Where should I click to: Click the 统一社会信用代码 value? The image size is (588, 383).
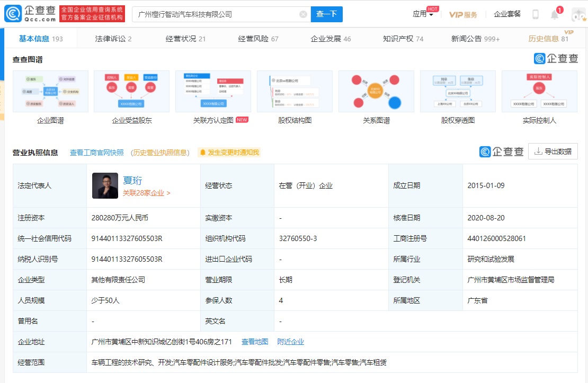(x=127, y=238)
